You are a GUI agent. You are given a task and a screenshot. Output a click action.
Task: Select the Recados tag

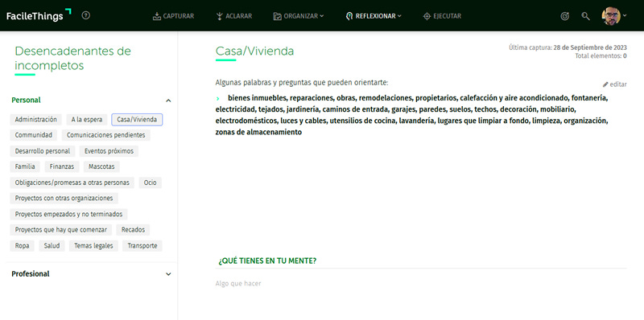click(x=133, y=230)
